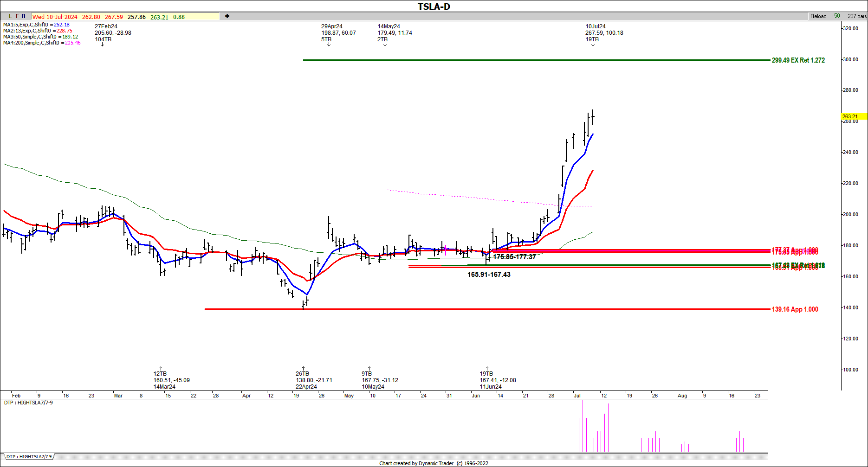Click the yellow 263.21 current price tag on the axis
Image resolution: width=868 pixels, height=467 pixels.
point(854,116)
